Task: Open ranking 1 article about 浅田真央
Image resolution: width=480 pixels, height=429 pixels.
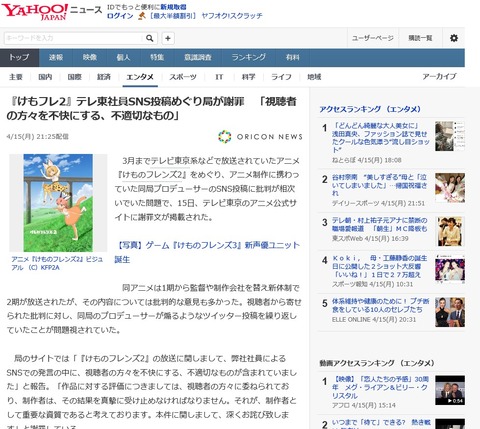Action: click(380, 138)
